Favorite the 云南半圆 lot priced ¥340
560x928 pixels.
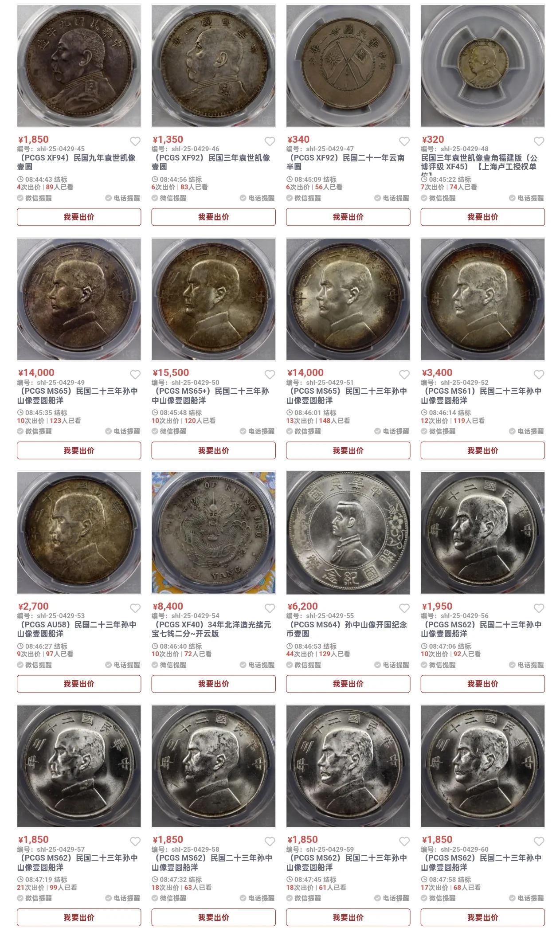tap(404, 141)
